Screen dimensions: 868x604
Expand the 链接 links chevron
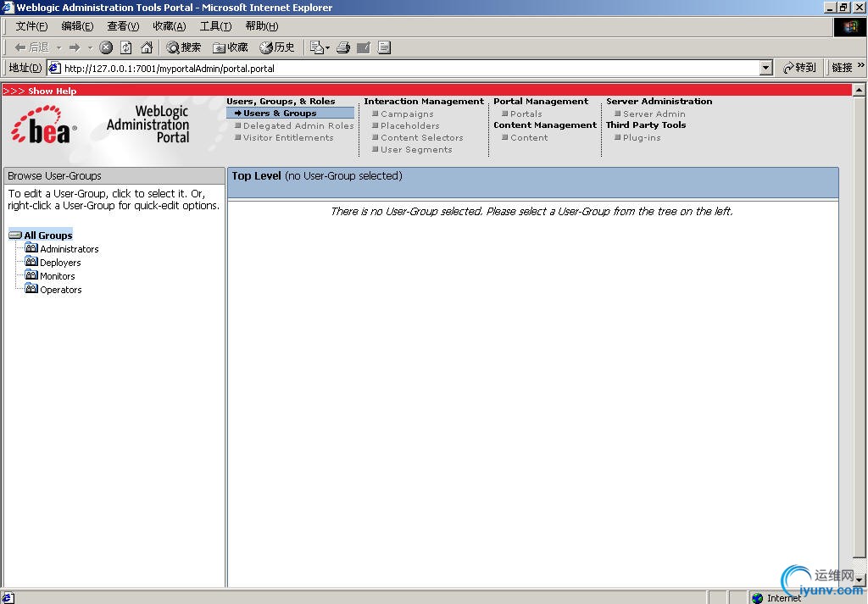pos(861,65)
